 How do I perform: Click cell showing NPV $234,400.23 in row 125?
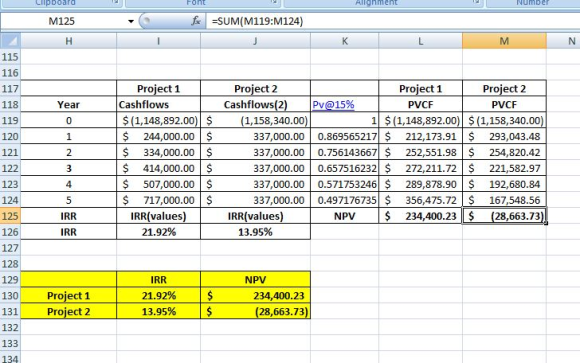(420, 216)
